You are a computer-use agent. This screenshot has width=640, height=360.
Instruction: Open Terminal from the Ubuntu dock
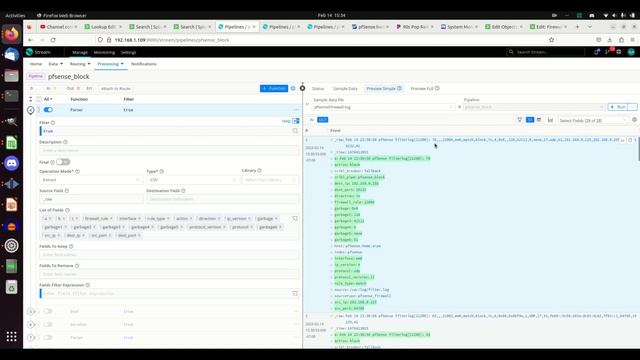11,96
